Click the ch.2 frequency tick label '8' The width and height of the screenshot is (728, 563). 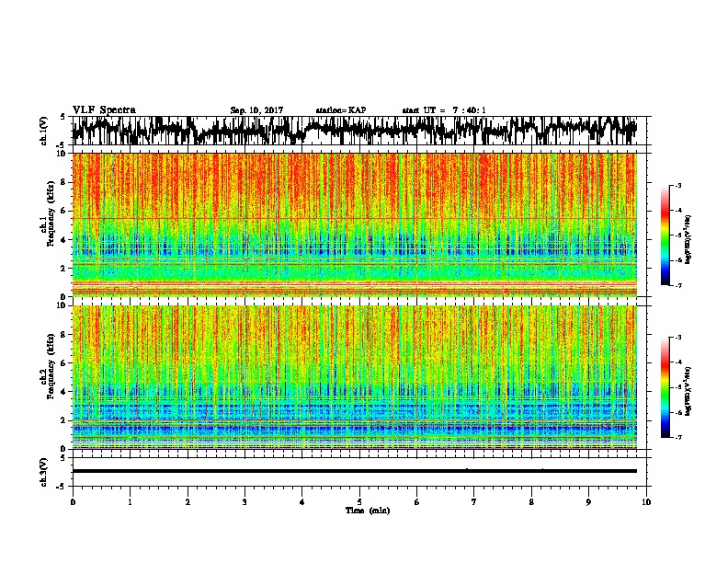(x=63, y=335)
